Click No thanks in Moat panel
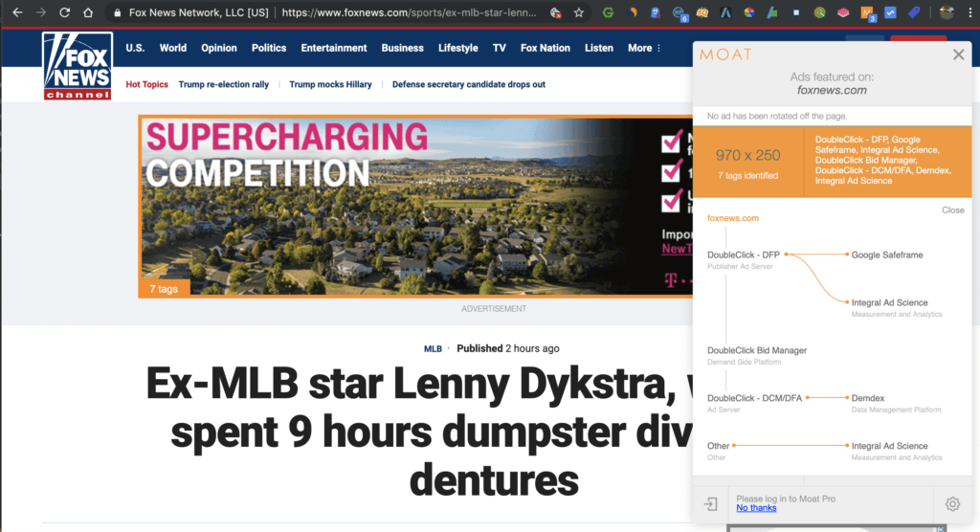The width and height of the screenshot is (980, 532). coord(756,508)
